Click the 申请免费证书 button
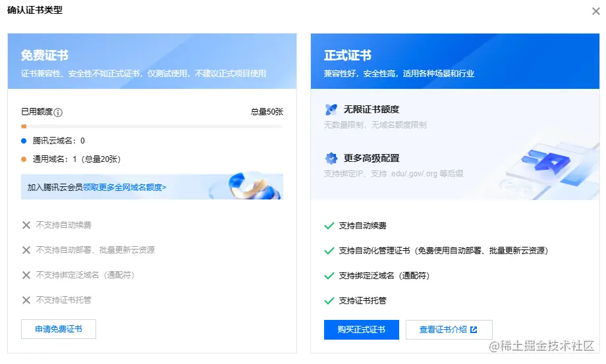 [59, 329]
